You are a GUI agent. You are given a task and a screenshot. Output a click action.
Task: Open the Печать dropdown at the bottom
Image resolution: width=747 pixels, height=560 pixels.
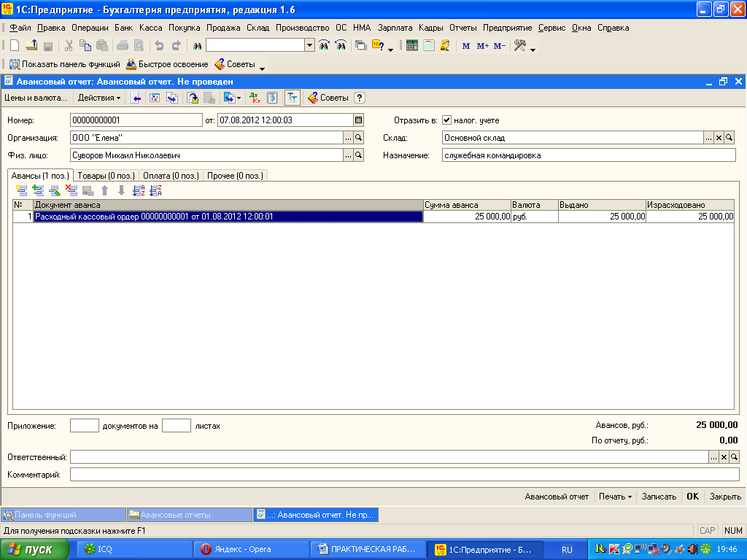click(615, 496)
